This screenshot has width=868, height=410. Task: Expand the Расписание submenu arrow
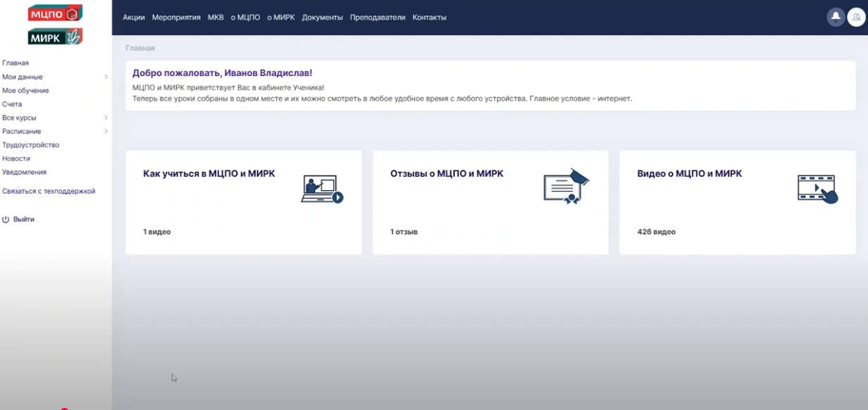coord(106,131)
